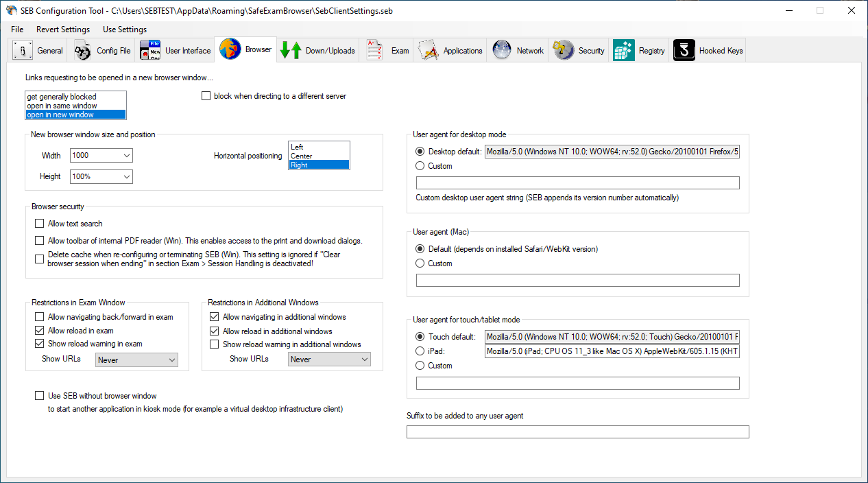
Task: Click the Security tab icon
Action: click(564, 50)
